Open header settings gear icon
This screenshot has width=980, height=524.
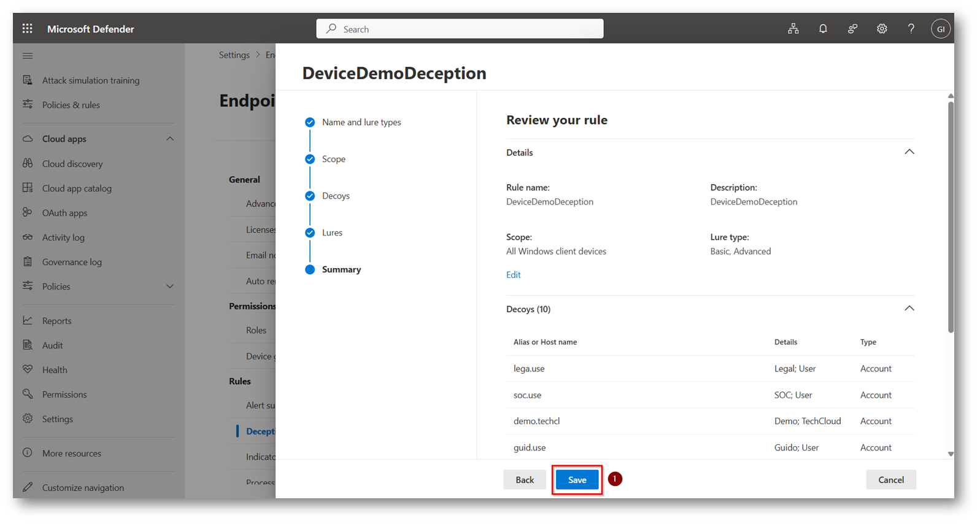(882, 29)
